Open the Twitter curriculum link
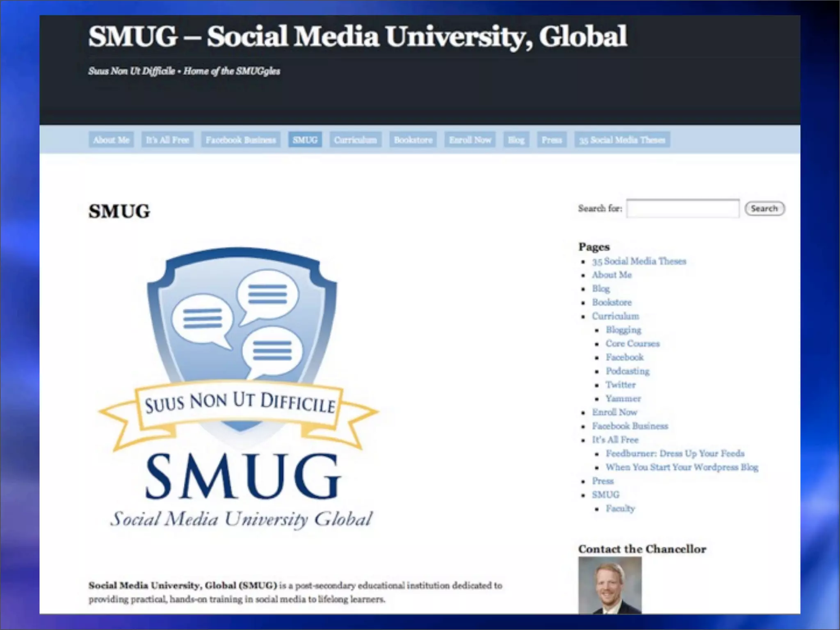This screenshot has height=630, width=840. coord(621,385)
